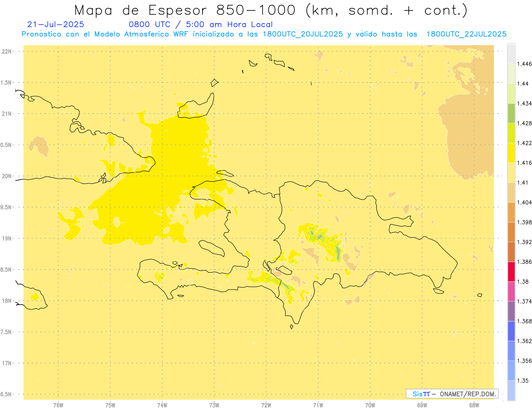Click latitude label 22N
Viewport: 532px width, 411px height.
coord(7,51)
